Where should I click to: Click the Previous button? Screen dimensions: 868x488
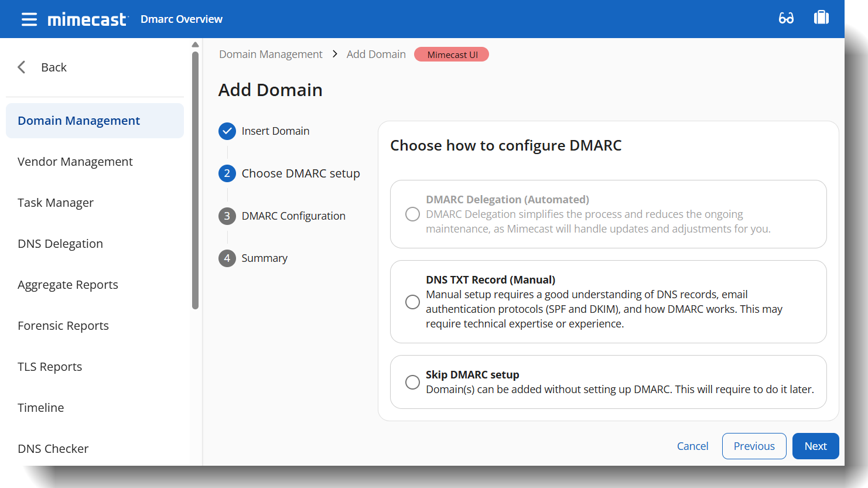(x=754, y=446)
